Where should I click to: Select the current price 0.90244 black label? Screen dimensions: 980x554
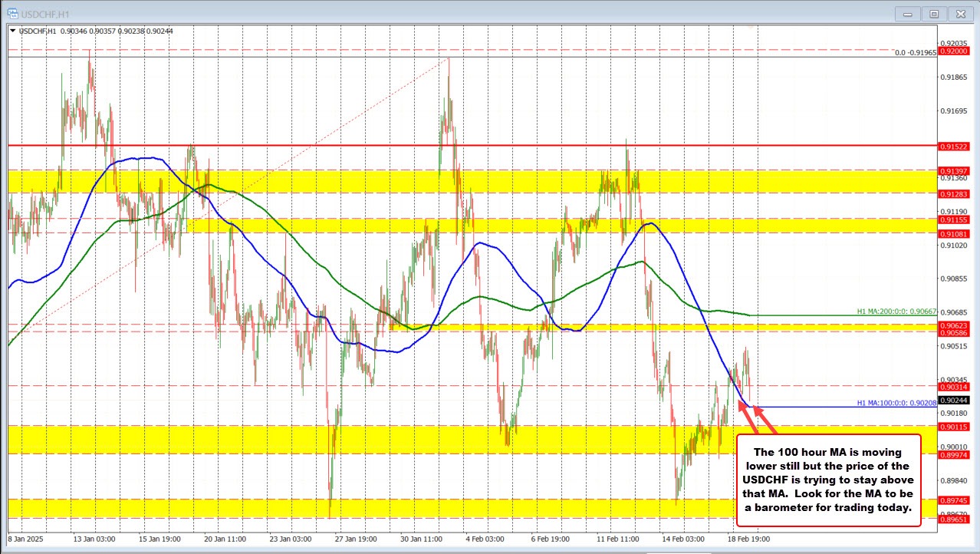click(953, 400)
